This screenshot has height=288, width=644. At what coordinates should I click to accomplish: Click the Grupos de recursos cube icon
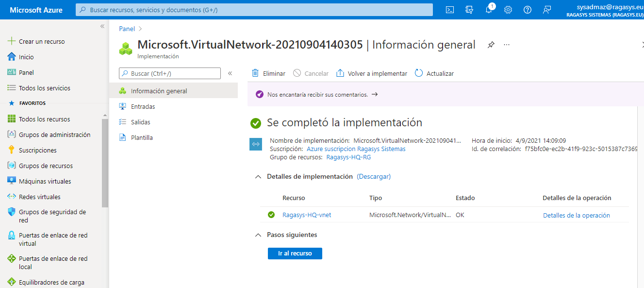pyautogui.click(x=12, y=166)
